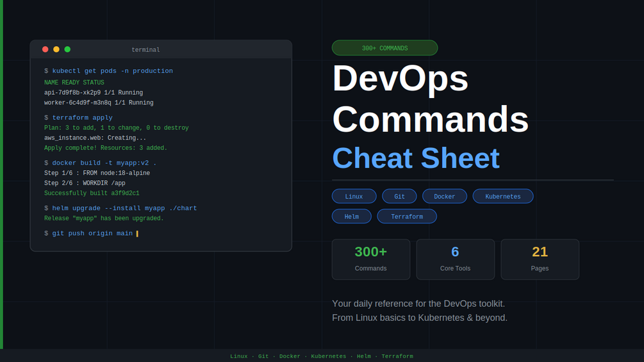The width and height of the screenshot is (644, 362).
Task: Click the terminal window title text
Action: click(145, 50)
